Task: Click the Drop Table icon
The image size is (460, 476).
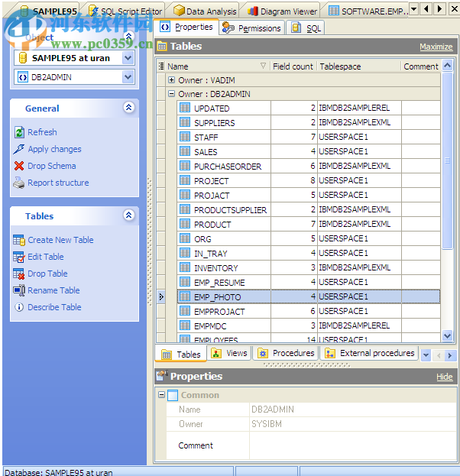Action: coord(19,274)
